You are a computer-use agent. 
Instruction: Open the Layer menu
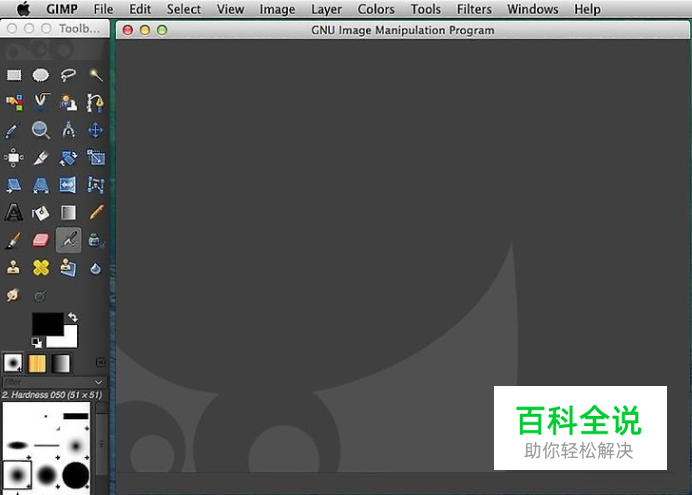point(326,9)
